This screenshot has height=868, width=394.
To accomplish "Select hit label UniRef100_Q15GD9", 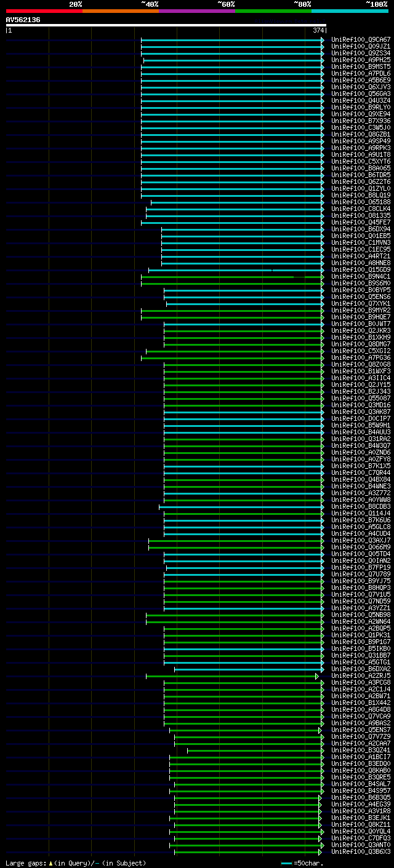I will (361, 269).
